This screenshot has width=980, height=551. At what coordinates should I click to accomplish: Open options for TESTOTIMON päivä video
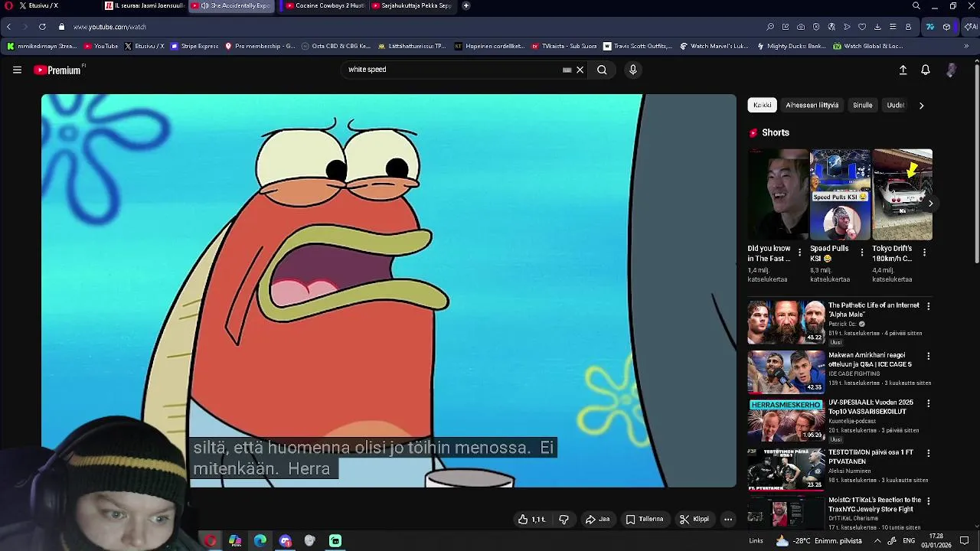pyautogui.click(x=929, y=453)
